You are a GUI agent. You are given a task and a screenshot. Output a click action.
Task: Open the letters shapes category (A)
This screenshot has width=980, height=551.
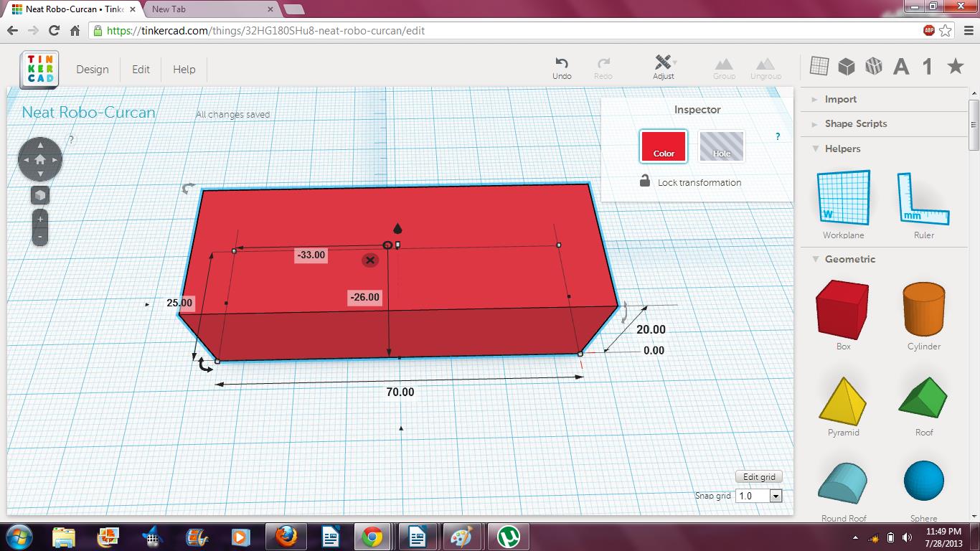pos(901,67)
